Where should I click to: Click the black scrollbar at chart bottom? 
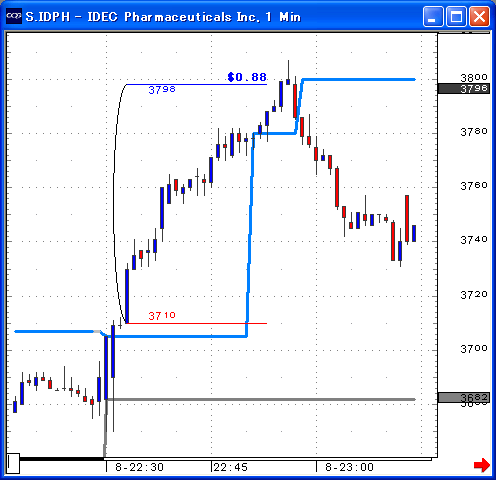pos(62,459)
